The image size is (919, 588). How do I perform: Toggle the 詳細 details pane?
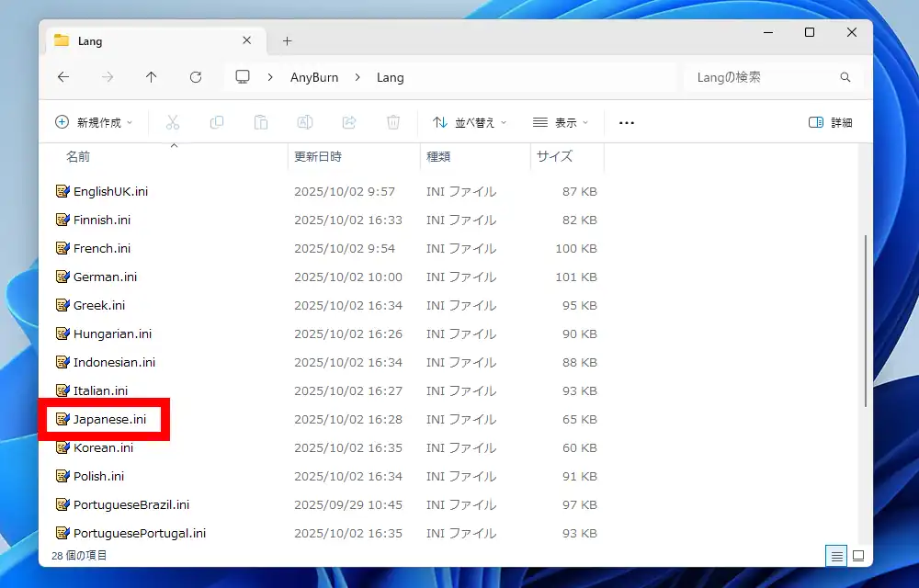[x=830, y=122]
